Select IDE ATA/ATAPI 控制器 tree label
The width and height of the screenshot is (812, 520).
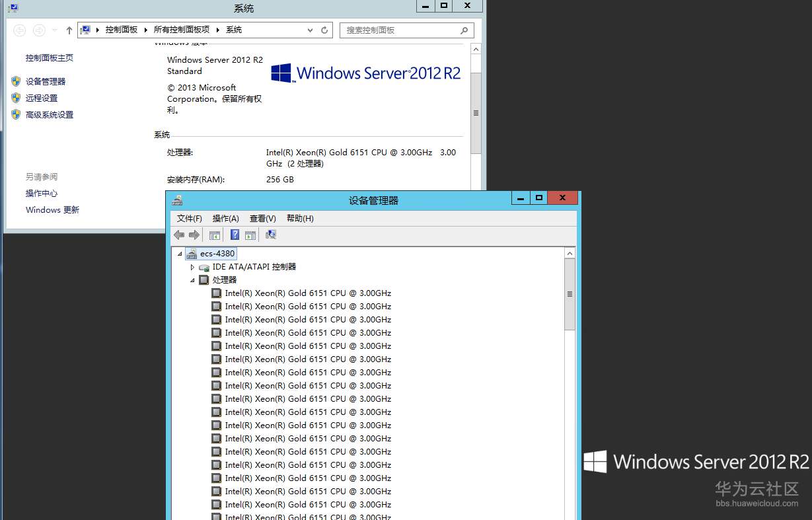(254, 267)
